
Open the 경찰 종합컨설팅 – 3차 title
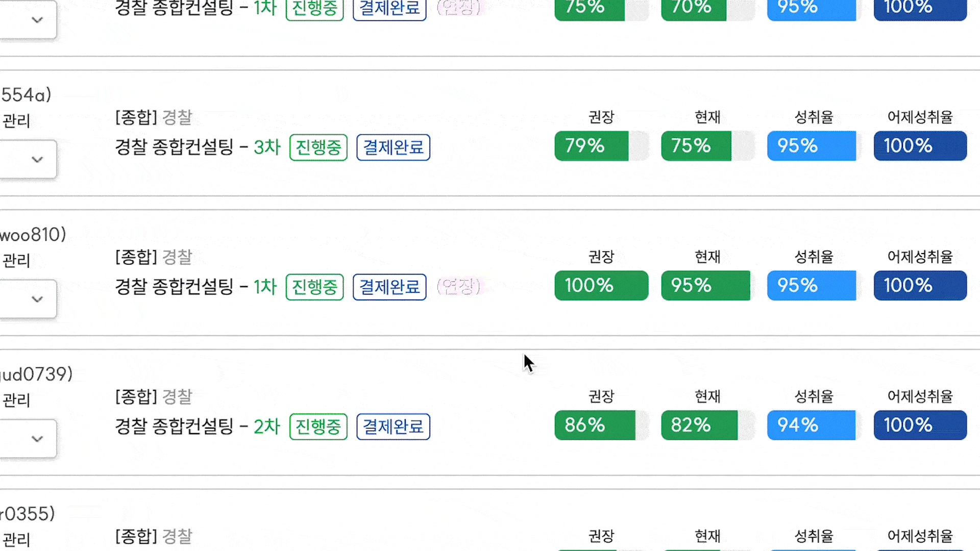[198, 147]
